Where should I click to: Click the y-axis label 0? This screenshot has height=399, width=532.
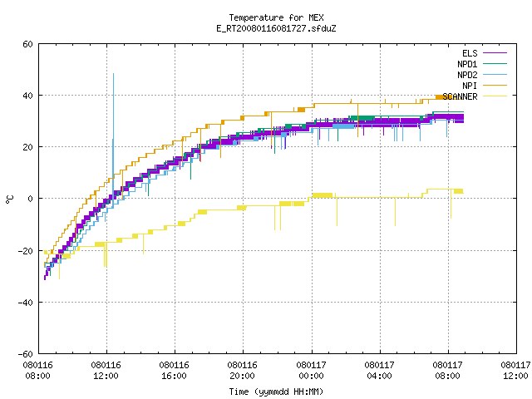[x=31, y=199]
